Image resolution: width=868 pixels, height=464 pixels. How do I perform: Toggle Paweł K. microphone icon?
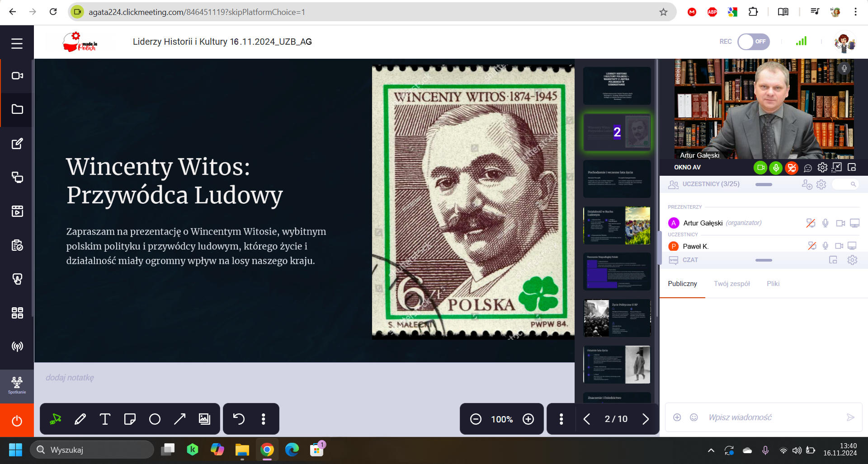click(826, 246)
